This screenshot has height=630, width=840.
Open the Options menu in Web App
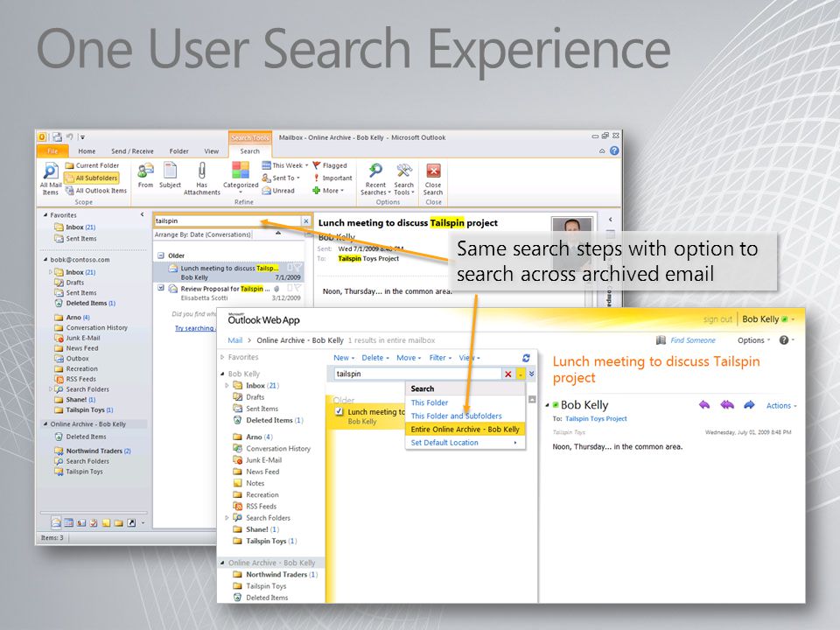tap(753, 340)
